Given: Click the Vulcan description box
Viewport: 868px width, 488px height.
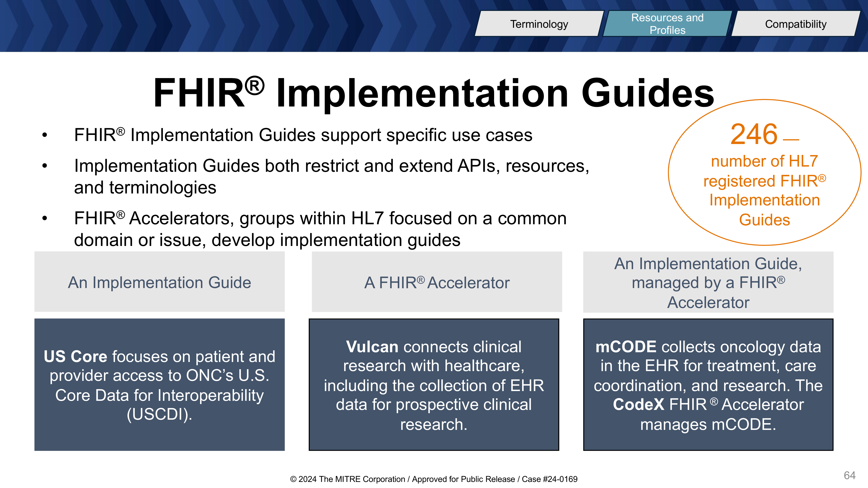Looking at the screenshot, I should (434, 385).
